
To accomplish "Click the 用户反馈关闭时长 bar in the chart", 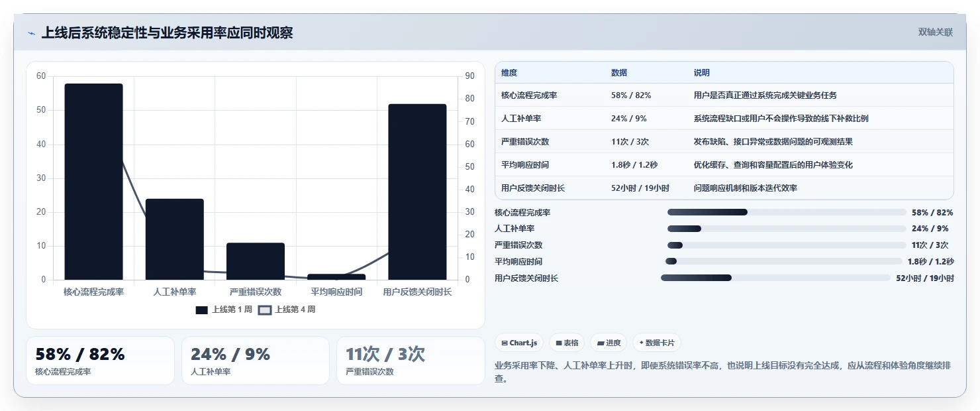I will [417, 192].
